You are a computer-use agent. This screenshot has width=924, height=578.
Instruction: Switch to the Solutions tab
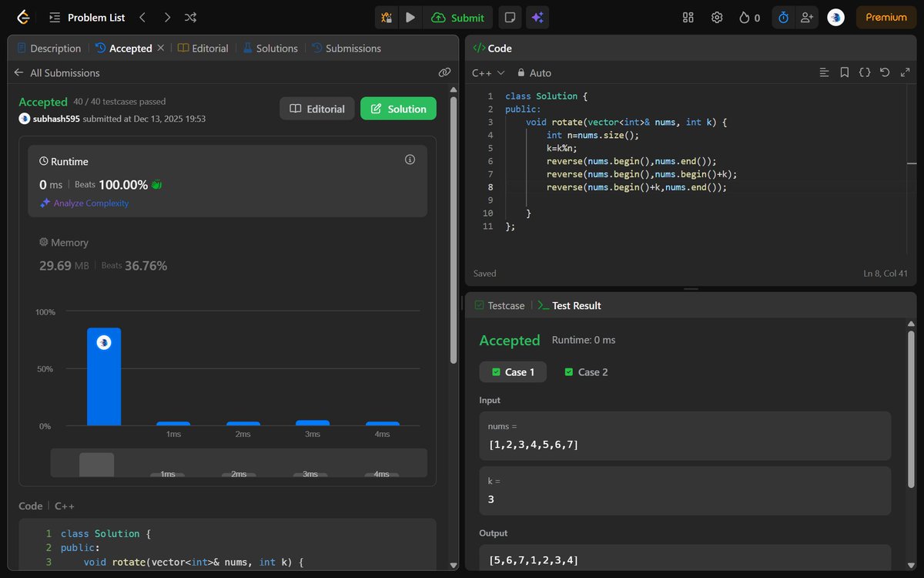[x=270, y=48]
